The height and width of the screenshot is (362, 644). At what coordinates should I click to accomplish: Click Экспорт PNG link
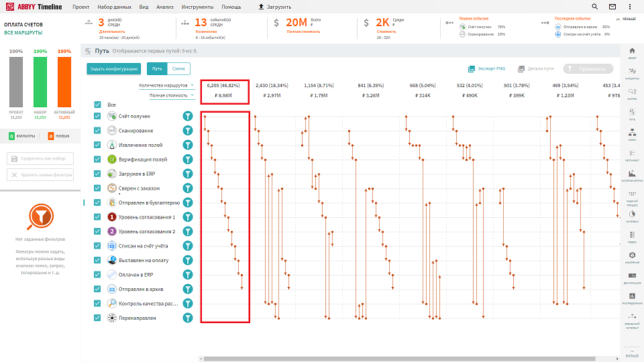point(487,68)
